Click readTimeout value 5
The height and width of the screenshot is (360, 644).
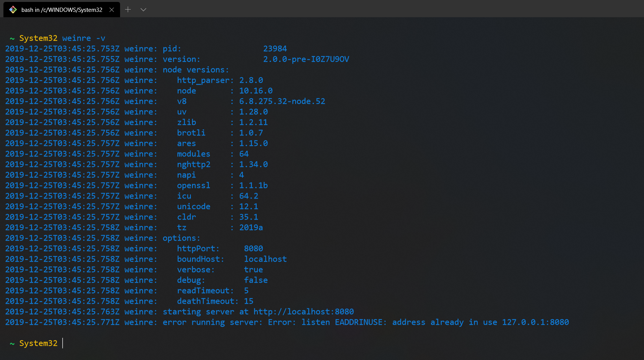(246, 291)
